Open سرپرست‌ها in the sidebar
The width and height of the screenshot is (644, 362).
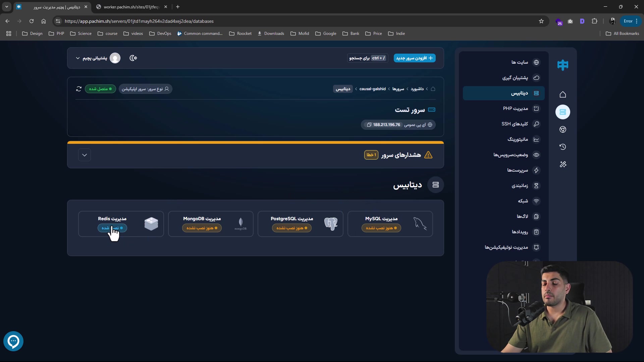[503, 170]
